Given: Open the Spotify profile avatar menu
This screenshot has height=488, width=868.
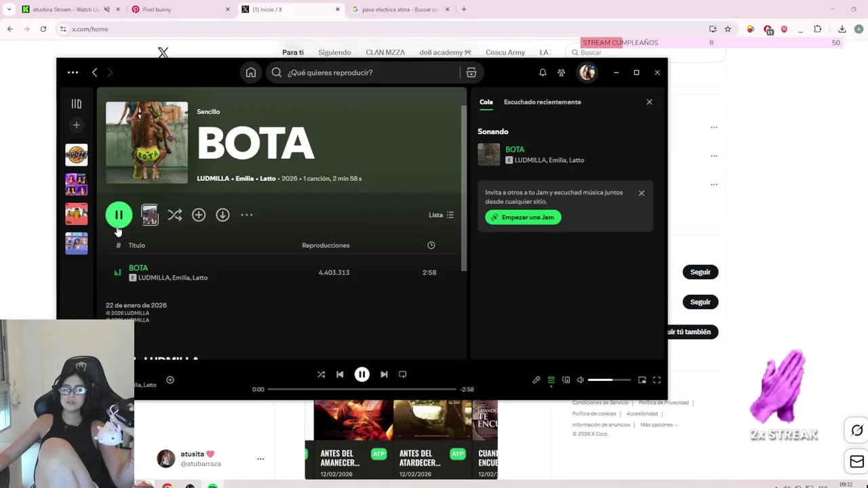Looking at the screenshot, I should coord(587,73).
